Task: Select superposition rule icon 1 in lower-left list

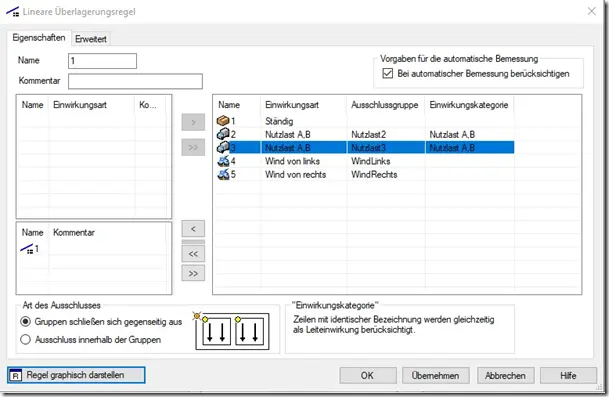Action: [27, 249]
